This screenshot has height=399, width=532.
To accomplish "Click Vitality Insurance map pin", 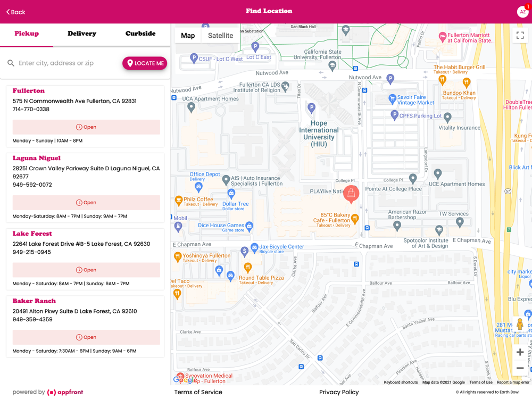I will pyautogui.click(x=447, y=118).
